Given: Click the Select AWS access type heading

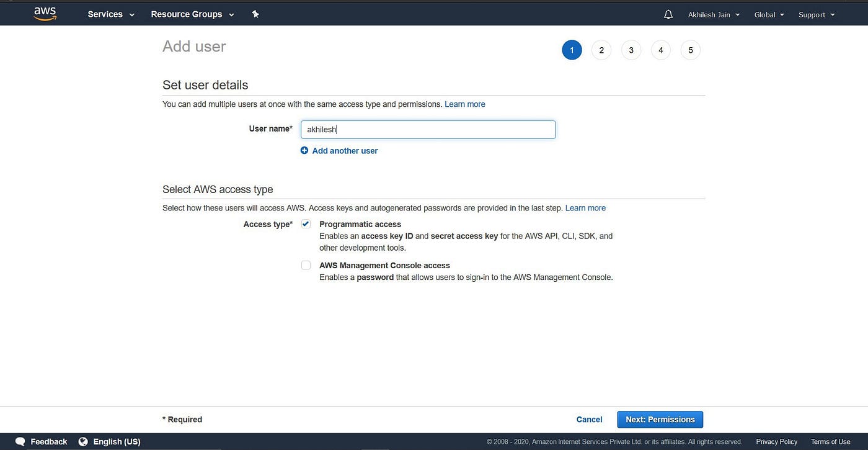Looking at the screenshot, I should tap(218, 189).
